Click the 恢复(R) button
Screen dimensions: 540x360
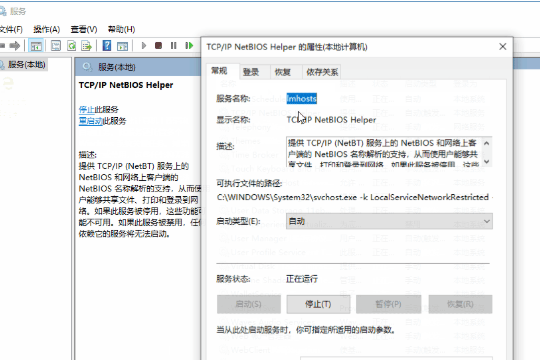pyautogui.click(x=460, y=304)
